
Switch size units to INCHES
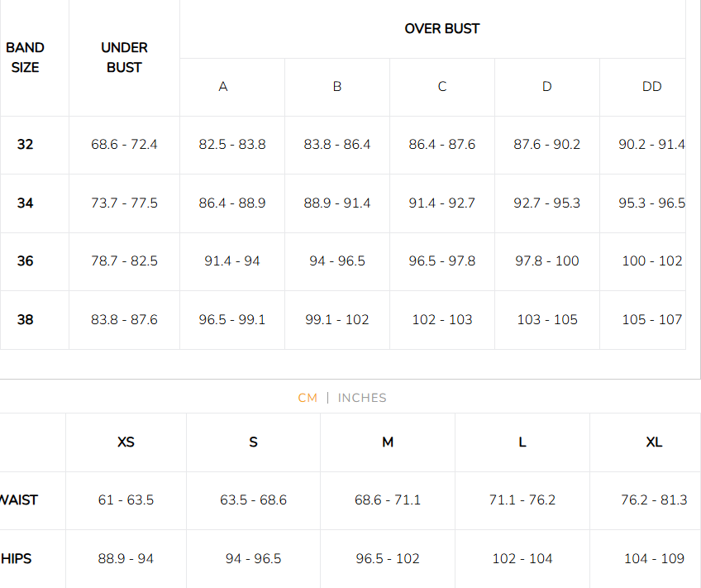pyautogui.click(x=362, y=398)
